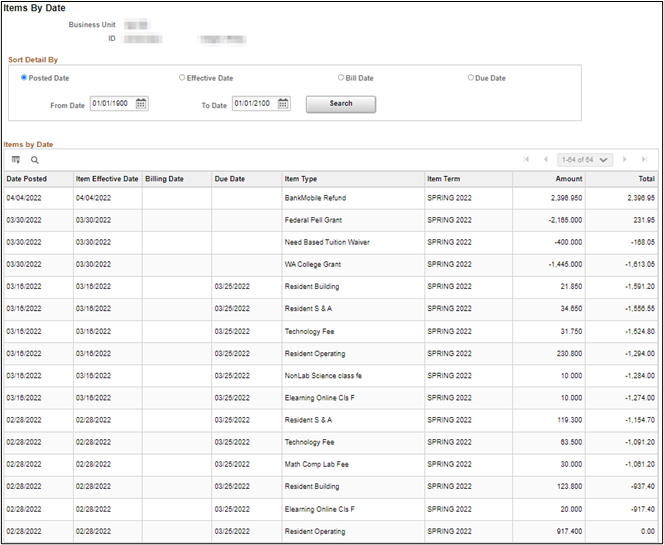Select the Posted Date radio button
The image size is (664, 545).
(24, 78)
